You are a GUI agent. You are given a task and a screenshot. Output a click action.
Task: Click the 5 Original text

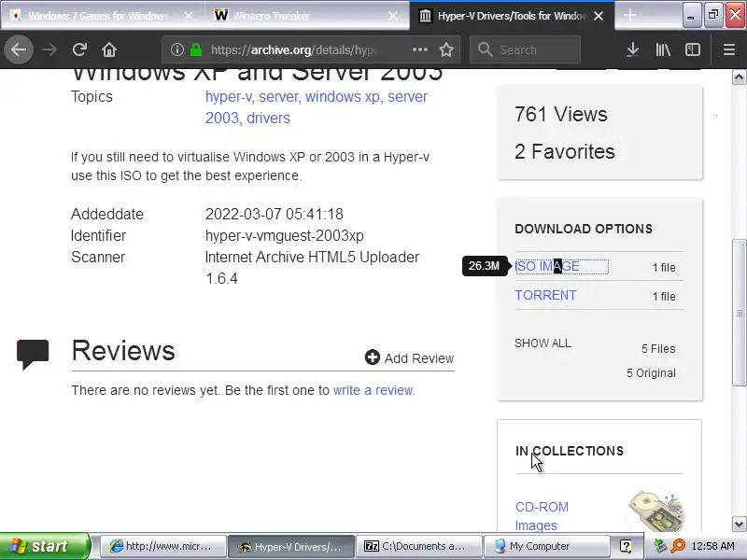pos(651,372)
